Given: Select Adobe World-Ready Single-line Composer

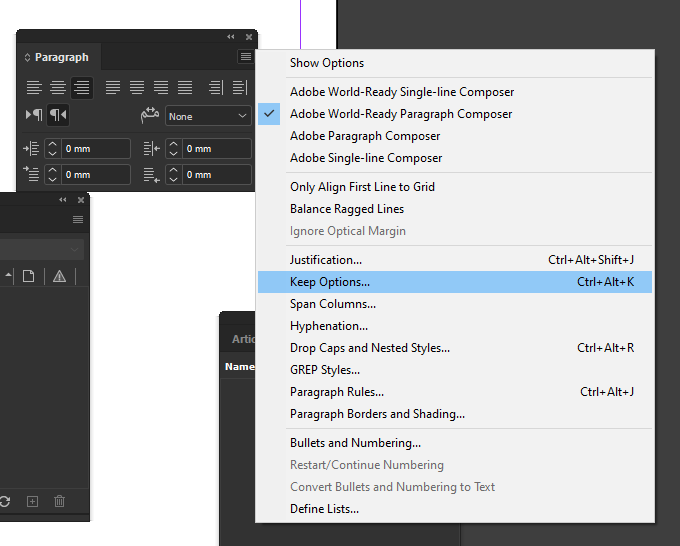Looking at the screenshot, I should coord(455,92).
